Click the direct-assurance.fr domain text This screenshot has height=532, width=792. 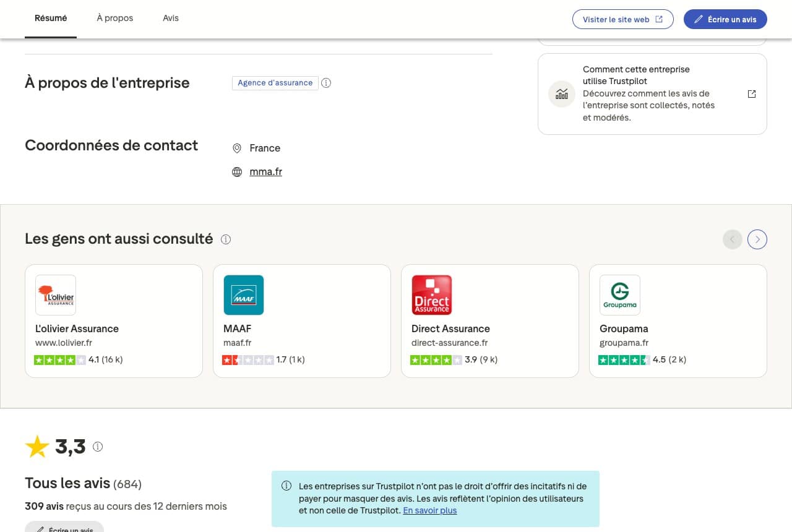(x=449, y=343)
